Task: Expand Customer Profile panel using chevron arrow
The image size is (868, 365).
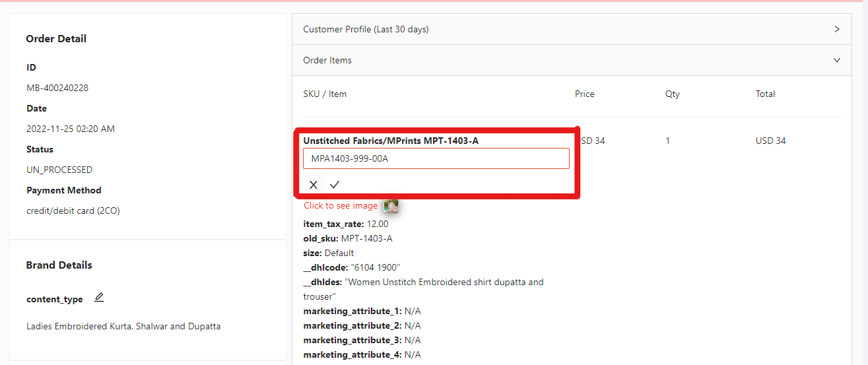Action: [837, 29]
